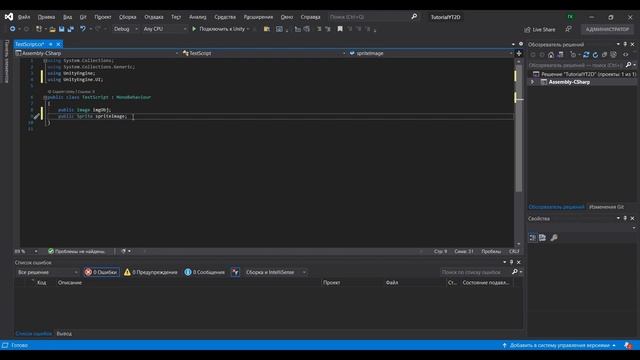This screenshot has width=640, height=360.
Task: Click the search magnifier icon in title bar
Action: (x=414, y=17)
